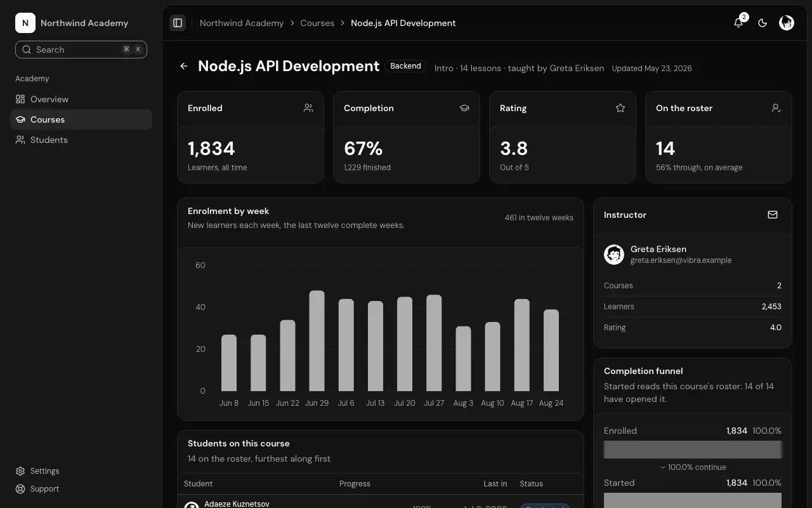Open the user avatar menu
The width and height of the screenshot is (812, 508).
coord(787,23)
